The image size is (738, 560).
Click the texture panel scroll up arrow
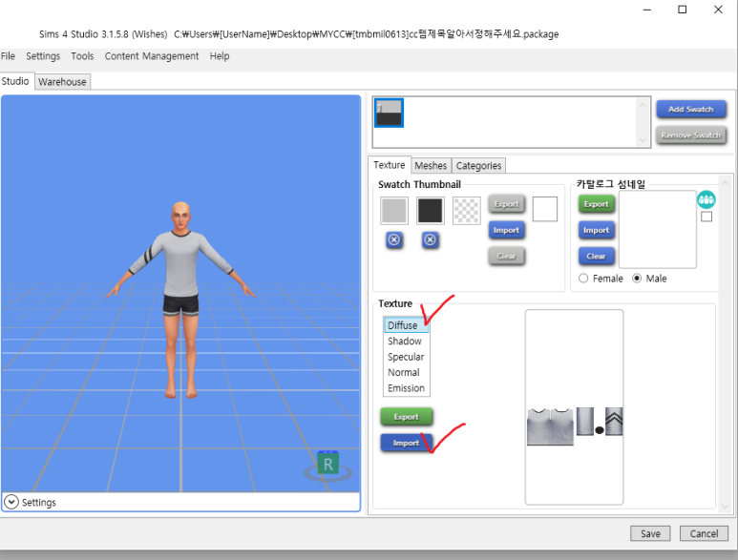click(725, 182)
